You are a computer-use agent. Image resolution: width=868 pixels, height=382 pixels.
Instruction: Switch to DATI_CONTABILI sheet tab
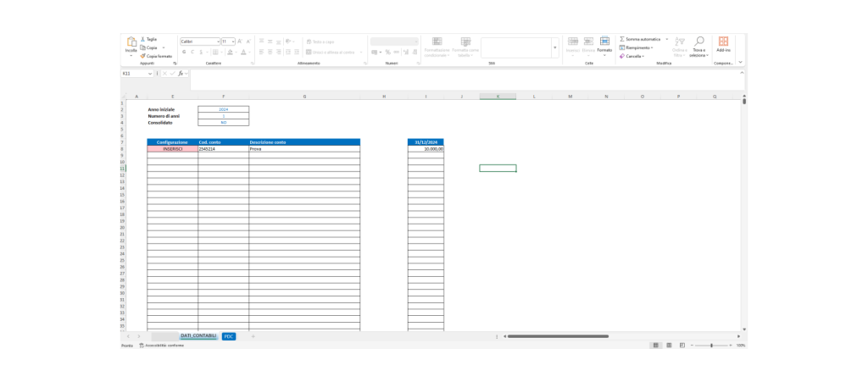[x=198, y=336]
